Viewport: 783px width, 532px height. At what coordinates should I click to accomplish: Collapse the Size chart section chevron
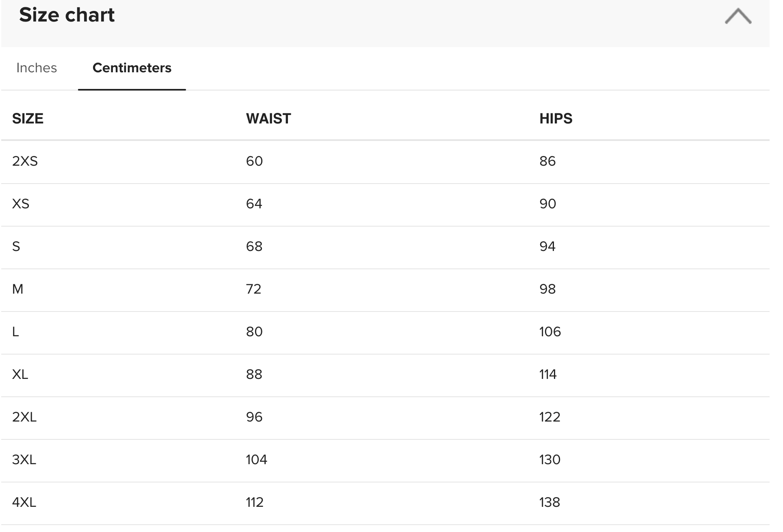coord(738,17)
